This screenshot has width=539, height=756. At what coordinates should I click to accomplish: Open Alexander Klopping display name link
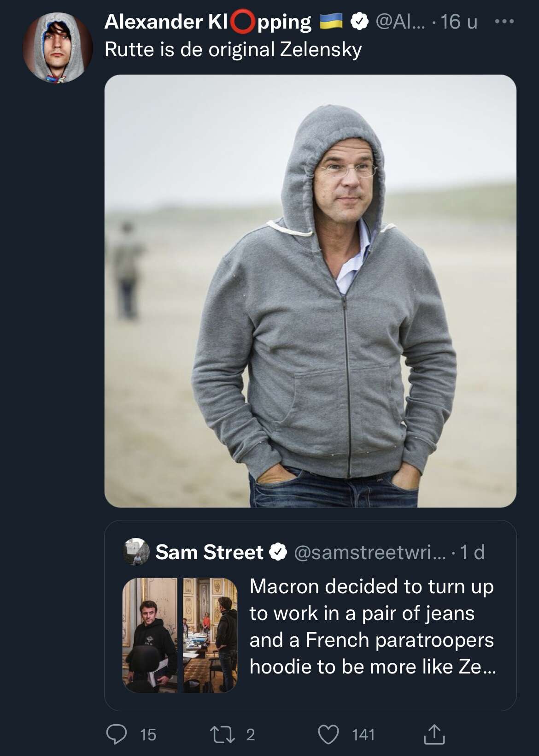tap(208, 22)
